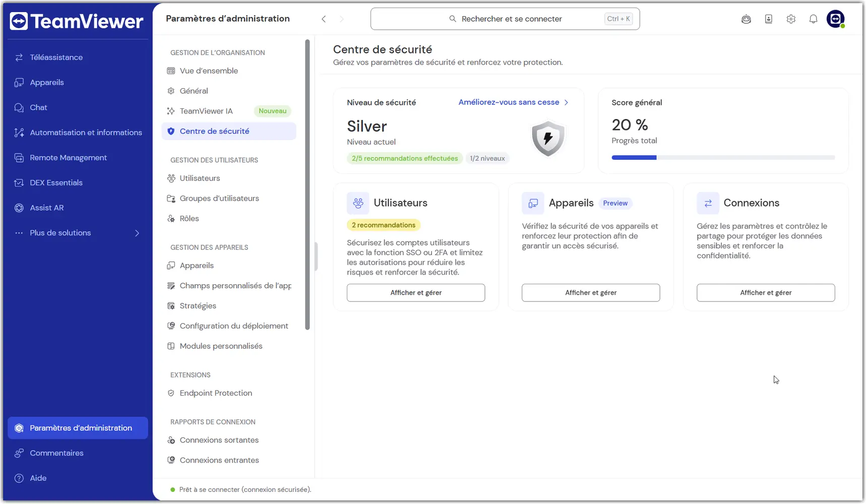The height and width of the screenshot is (504, 866).
Task: Open the Assist AR icon
Action: click(19, 208)
